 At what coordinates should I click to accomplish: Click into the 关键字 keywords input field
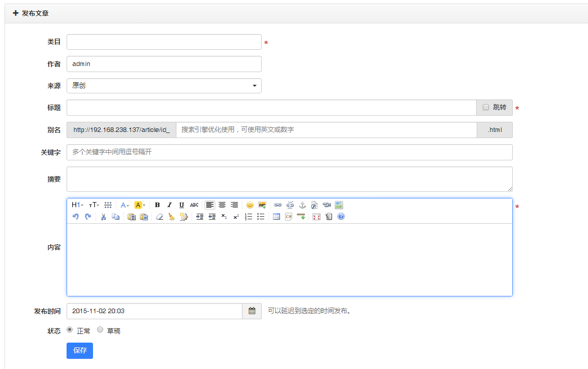pyautogui.click(x=289, y=152)
